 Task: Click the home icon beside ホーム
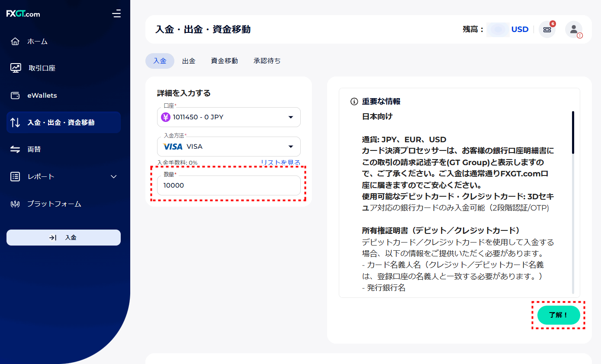tap(15, 42)
